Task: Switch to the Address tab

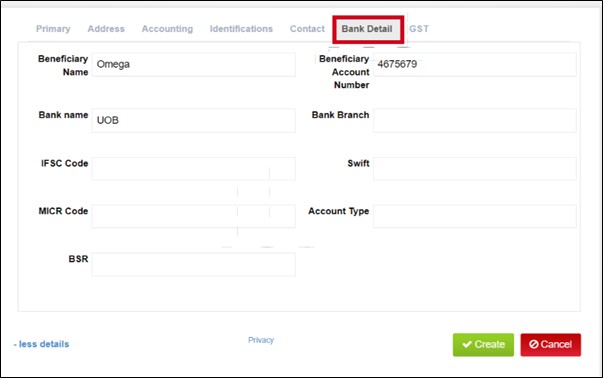Action: click(x=106, y=29)
